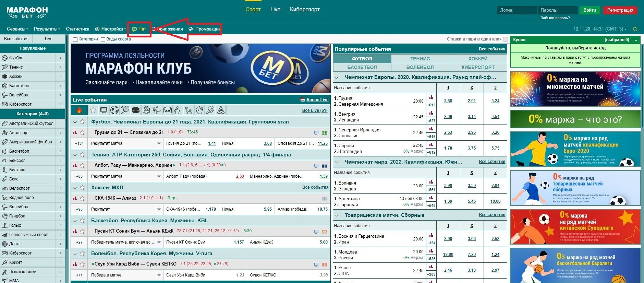Open the Сервисы dropdown menu
Image resolution: width=644 pixels, height=283 pixels.
click(x=17, y=29)
